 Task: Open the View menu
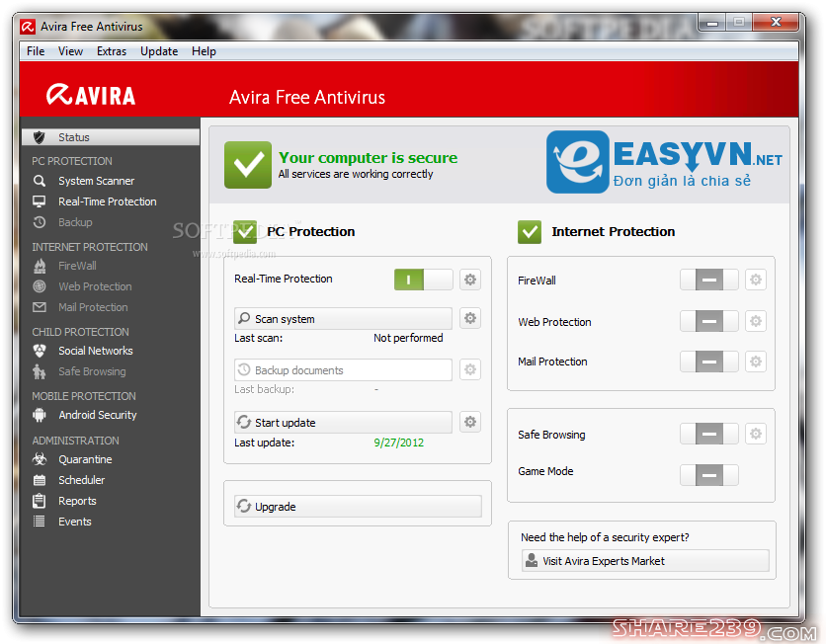70,51
